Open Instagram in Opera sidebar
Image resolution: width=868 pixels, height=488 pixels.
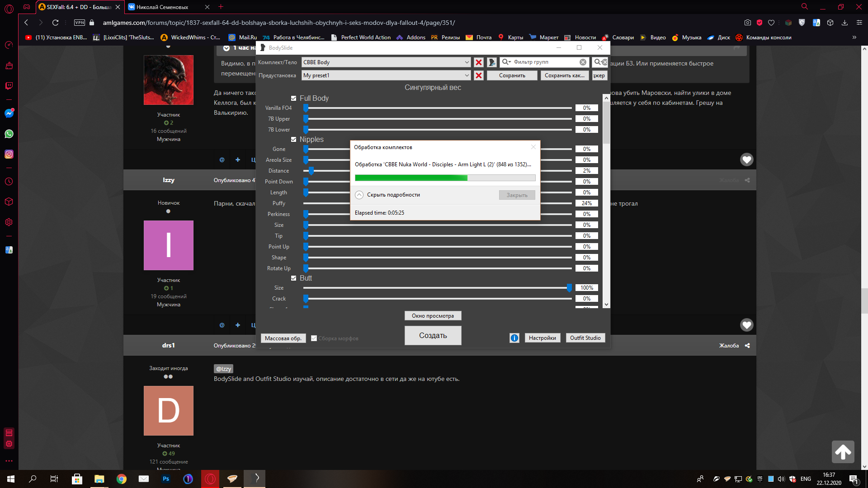tap(9, 154)
